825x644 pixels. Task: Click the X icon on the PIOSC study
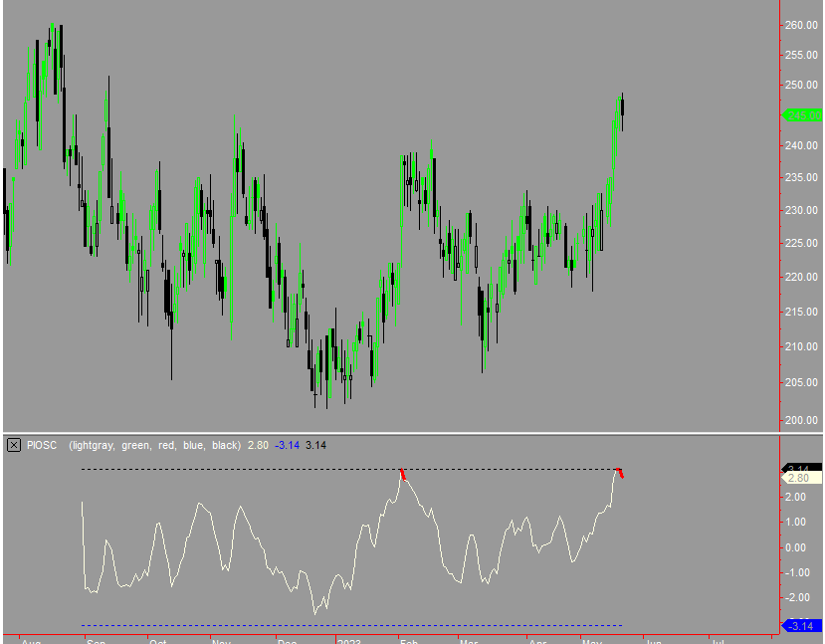13,445
